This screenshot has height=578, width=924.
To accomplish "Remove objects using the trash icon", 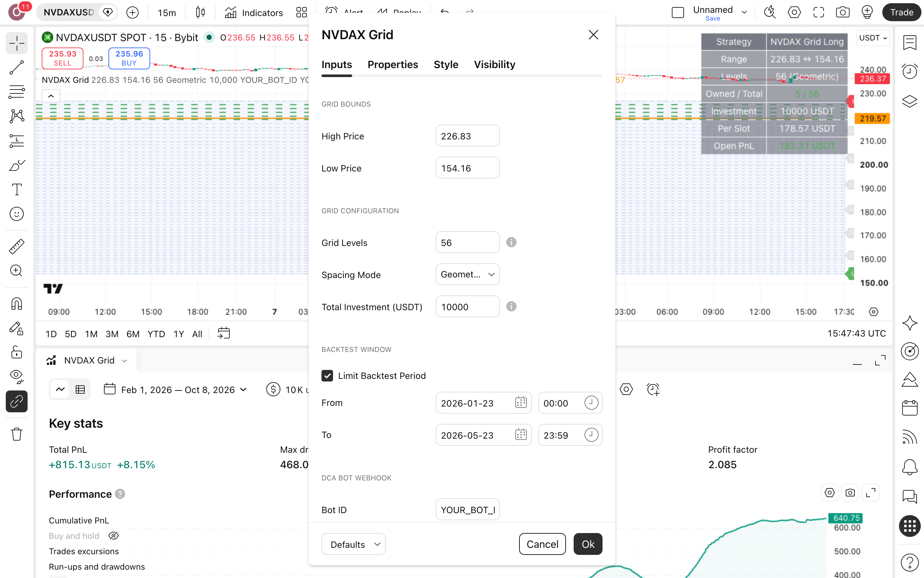I will [x=16, y=434].
